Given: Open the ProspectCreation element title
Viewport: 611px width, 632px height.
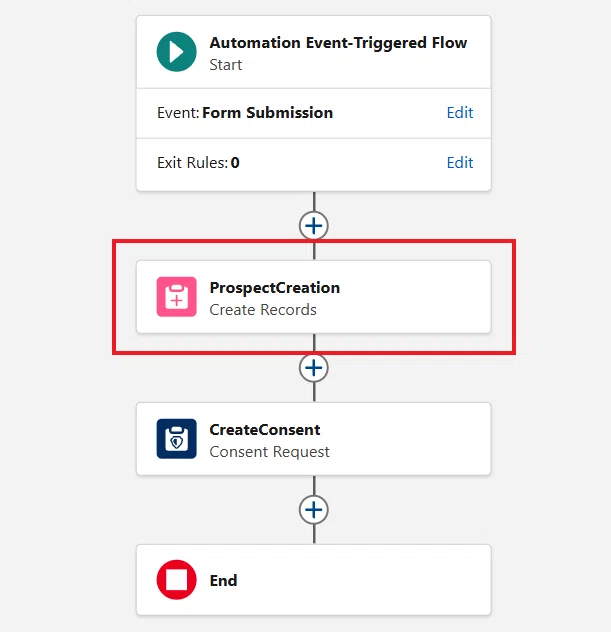Looking at the screenshot, I should pos(274,288).
